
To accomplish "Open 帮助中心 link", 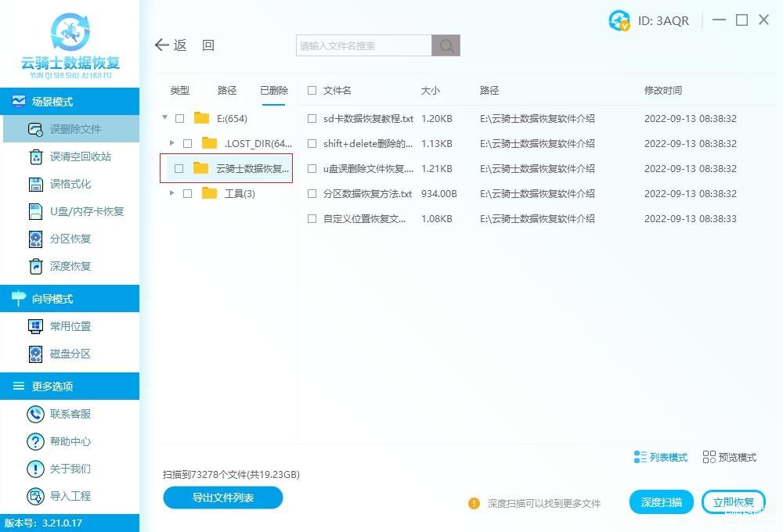I will click(70, 441).
